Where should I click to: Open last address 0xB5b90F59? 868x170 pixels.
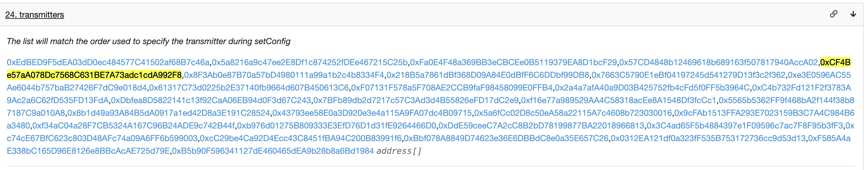[273, 151]
